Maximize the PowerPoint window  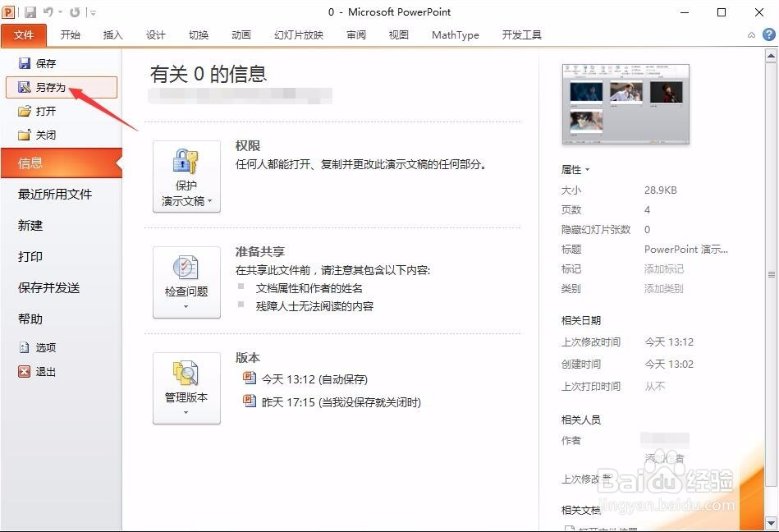[x=722, y=12]
